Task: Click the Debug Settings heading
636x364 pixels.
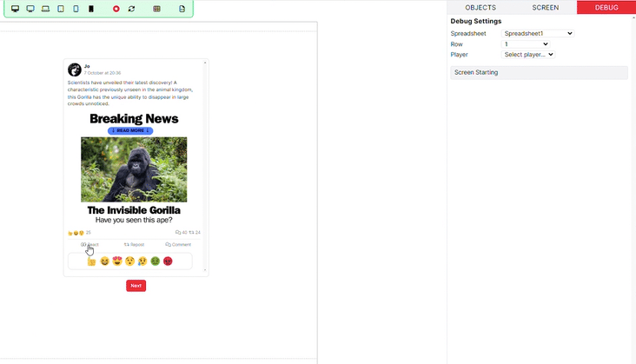Action: coord(476,21)
